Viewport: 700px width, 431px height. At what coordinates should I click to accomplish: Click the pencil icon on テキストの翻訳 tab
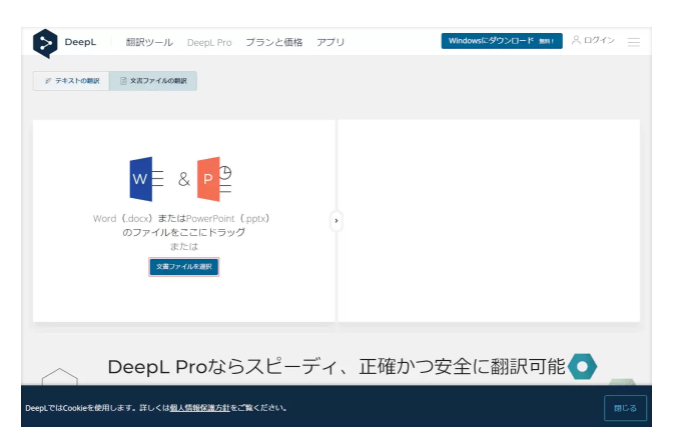click(x=48, y=81)
